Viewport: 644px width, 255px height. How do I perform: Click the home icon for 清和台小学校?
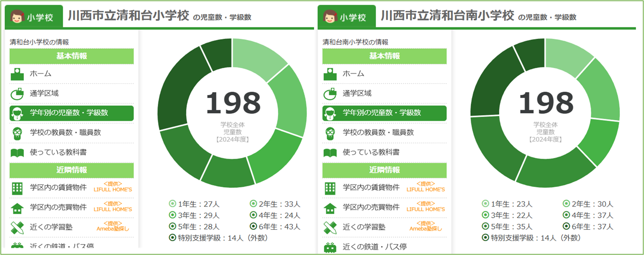17,74
